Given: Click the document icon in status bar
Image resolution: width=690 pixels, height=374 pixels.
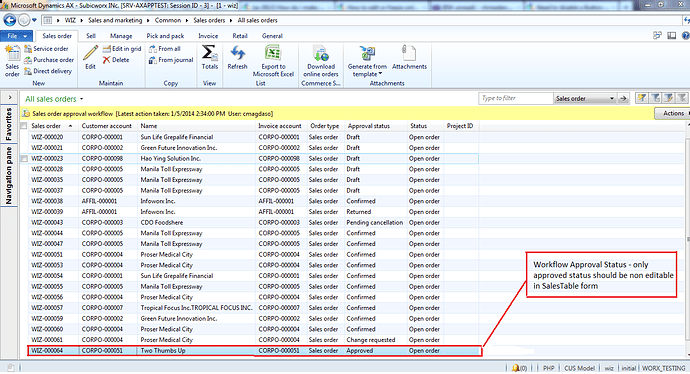Looking at the screenshot, I should (x=11, y=368).
